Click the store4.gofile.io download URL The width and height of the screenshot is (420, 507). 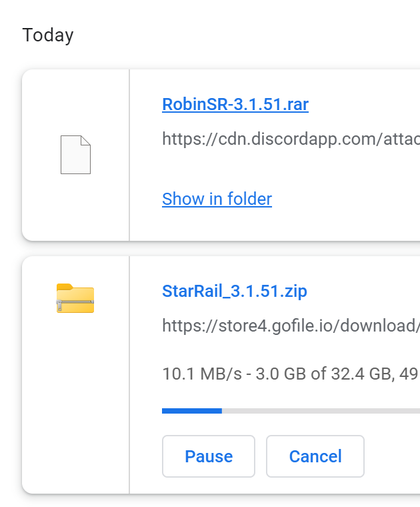pos(291,326)
